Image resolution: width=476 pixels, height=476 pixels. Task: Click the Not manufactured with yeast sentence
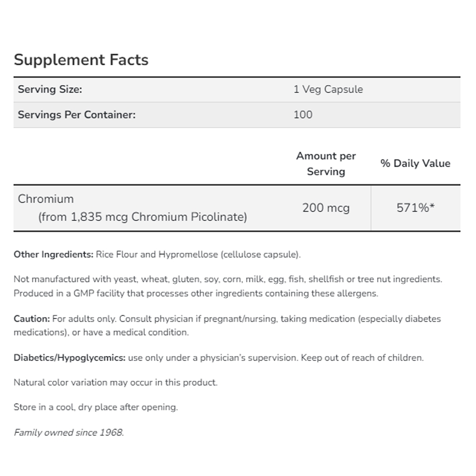click(x=228, y=279)
